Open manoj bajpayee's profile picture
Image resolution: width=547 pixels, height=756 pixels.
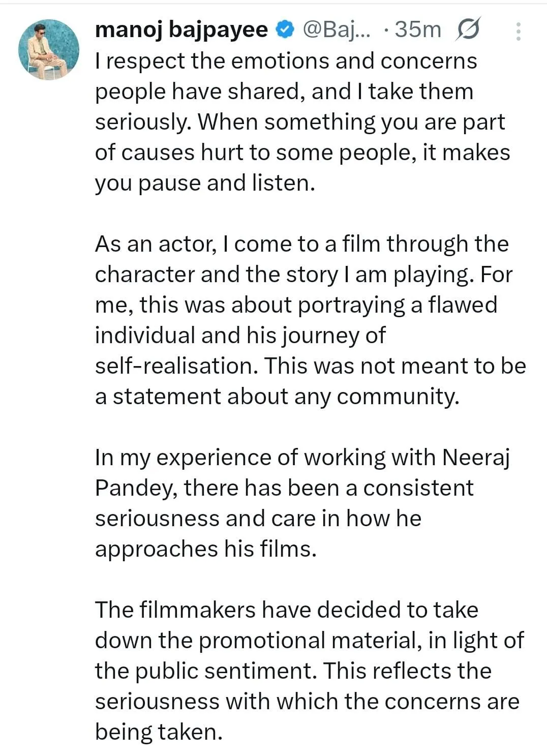click(49, 50)
